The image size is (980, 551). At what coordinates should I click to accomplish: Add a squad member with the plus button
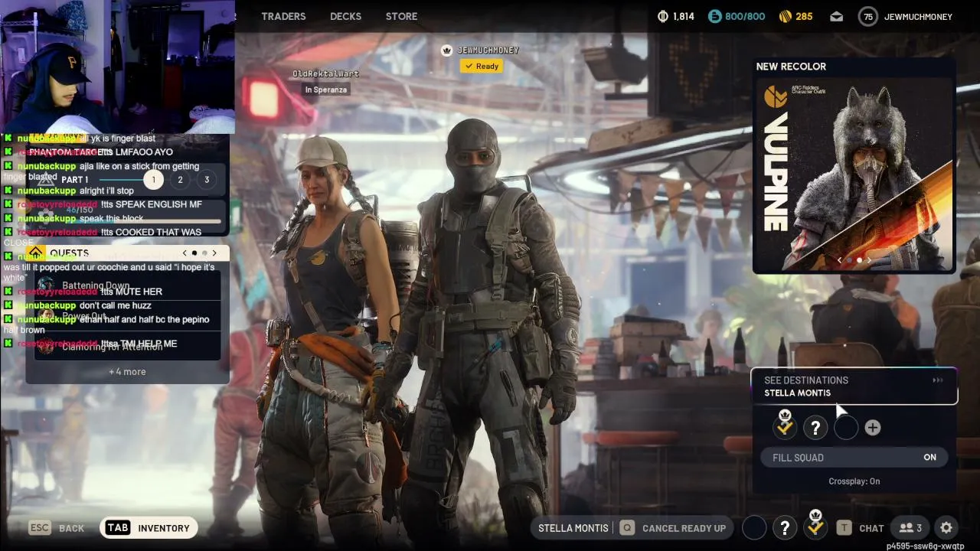(873, 428)
